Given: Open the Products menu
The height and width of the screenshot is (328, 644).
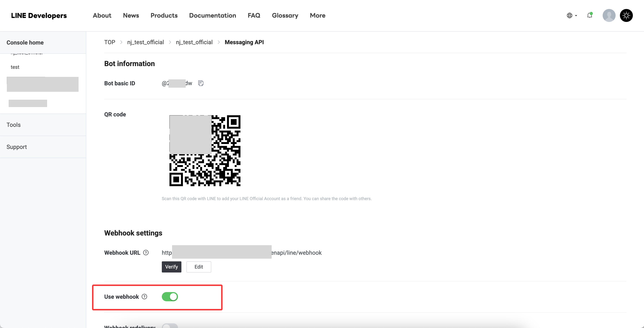Looking at the screenshot, I should (164, 15).
